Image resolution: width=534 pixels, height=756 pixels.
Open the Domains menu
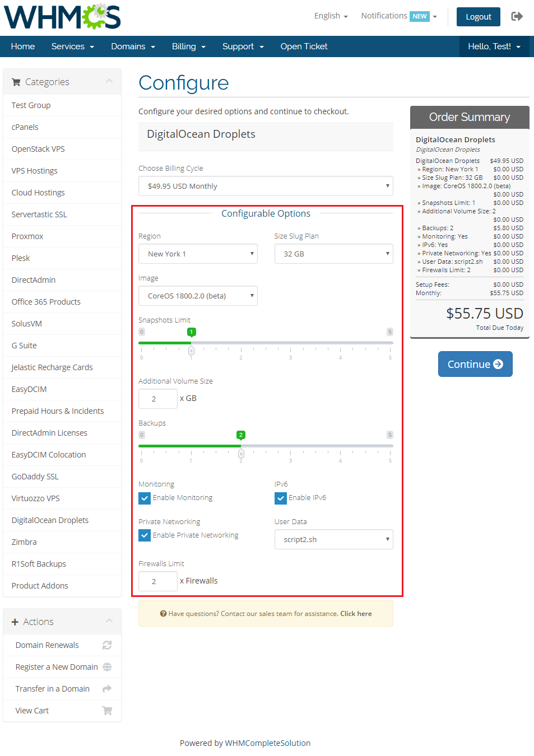(x=133, y=46)
